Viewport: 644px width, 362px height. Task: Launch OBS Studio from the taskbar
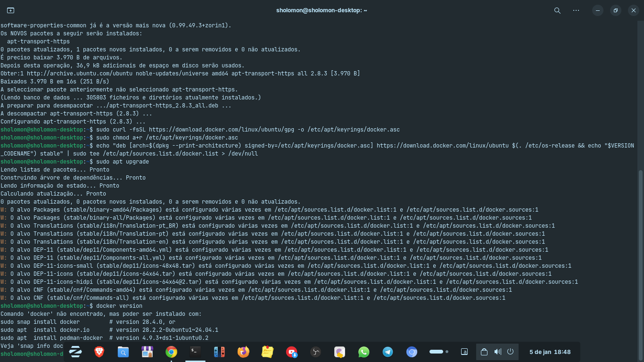pos(315,352)
